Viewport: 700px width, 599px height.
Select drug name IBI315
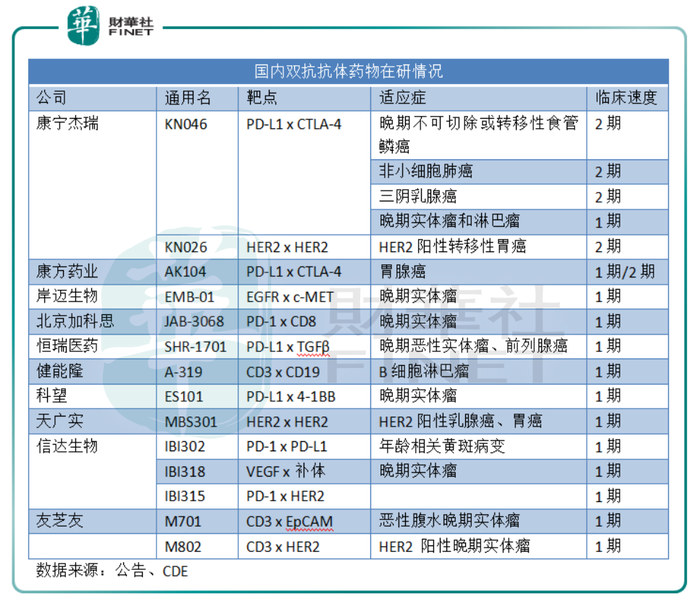point(185,496)
